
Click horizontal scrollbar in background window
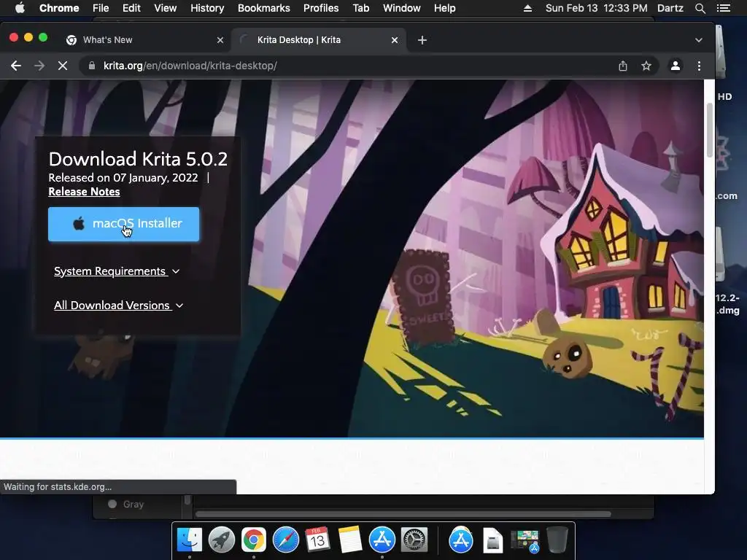[403, 514]
